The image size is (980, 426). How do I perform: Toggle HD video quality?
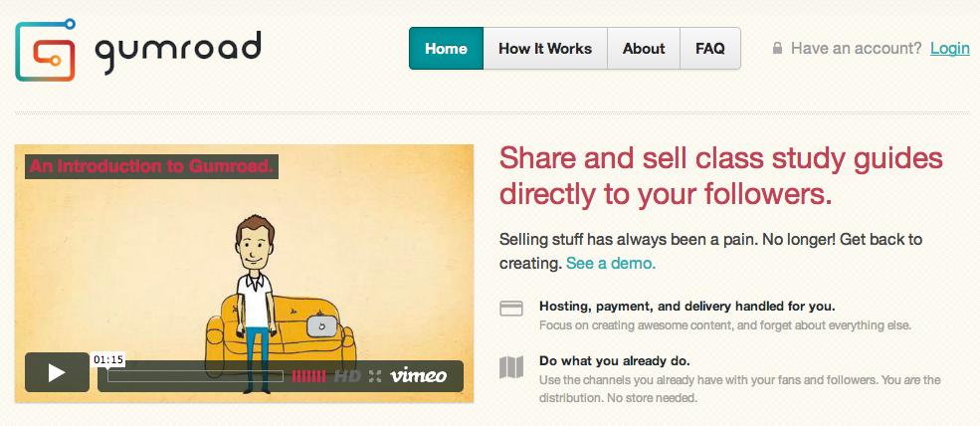coord(347,376)
